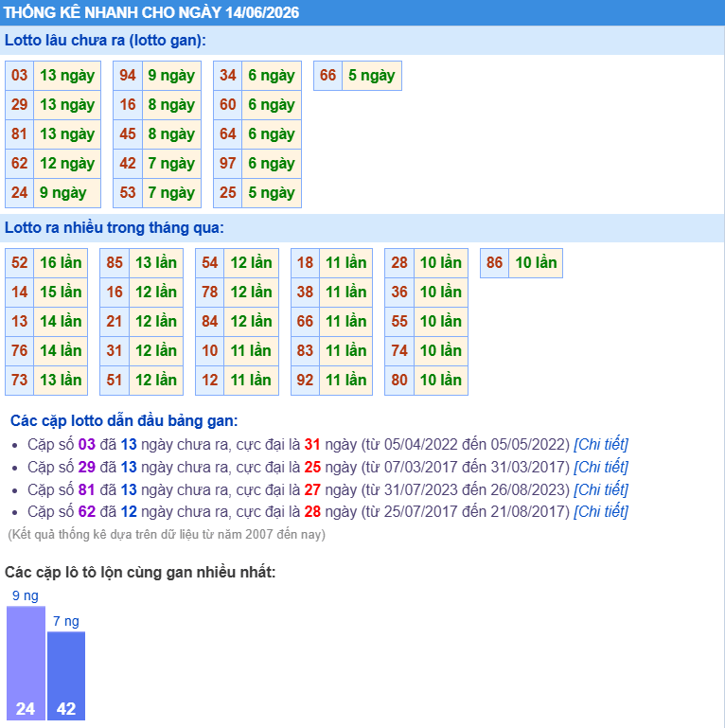Image resolution: width=725 pixels, height=728 pixels.
Task: Select lotto gan number 81
Action: coord(20,133)
